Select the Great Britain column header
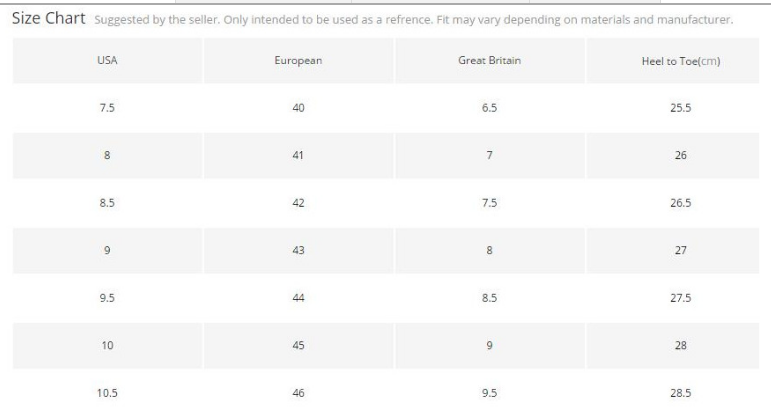 pyautogui.click(x=489, y=61)
